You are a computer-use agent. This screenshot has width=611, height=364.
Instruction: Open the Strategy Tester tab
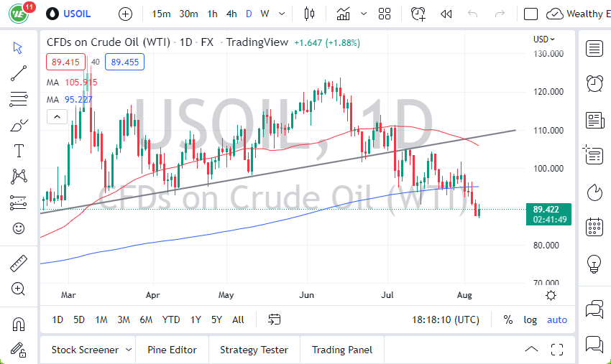click(x=254, y=350)
